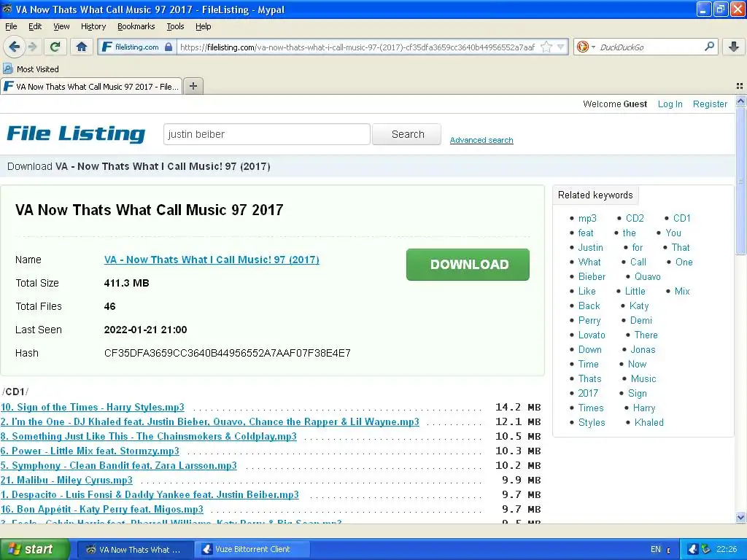747x560 pixels.
Task: Open the Tools menu
Action: point(175,26)
